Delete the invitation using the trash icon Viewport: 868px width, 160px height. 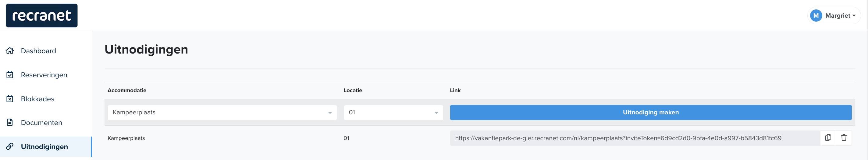pyautogui.click(x=844, y=138)
